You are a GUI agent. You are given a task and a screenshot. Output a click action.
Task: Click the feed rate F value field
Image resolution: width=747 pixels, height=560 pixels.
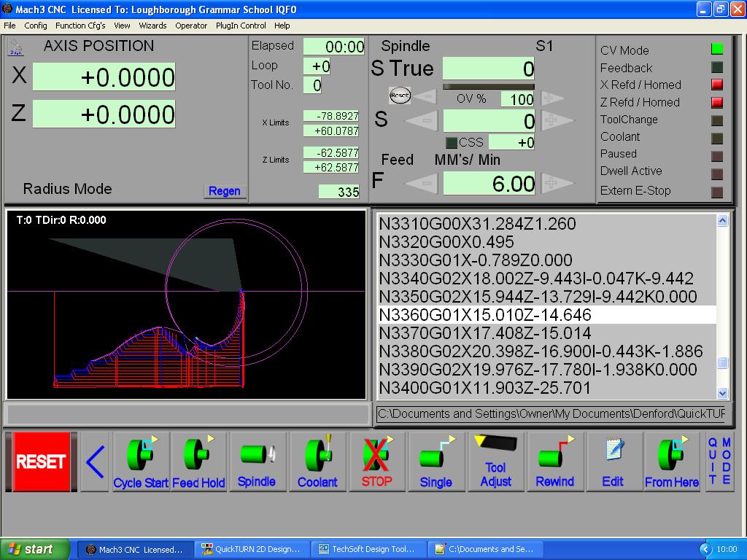pos(489,183)
